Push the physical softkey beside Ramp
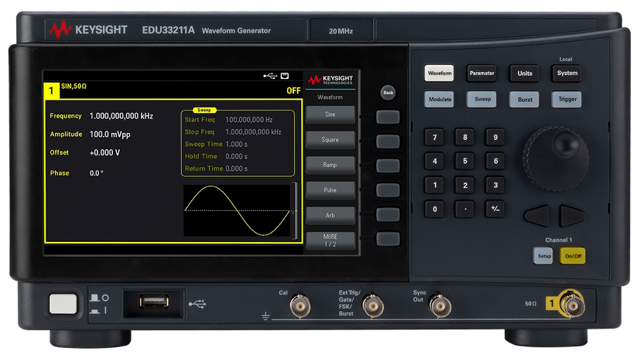 pos(388,165)
